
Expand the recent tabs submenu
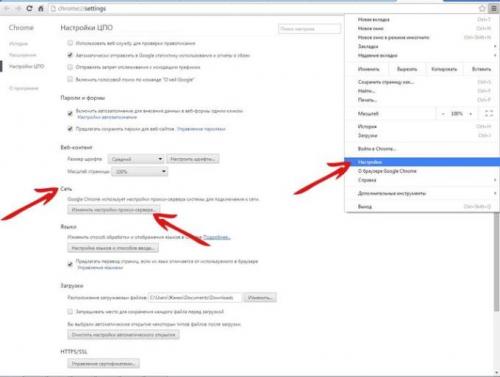click(x=422, y=55)
